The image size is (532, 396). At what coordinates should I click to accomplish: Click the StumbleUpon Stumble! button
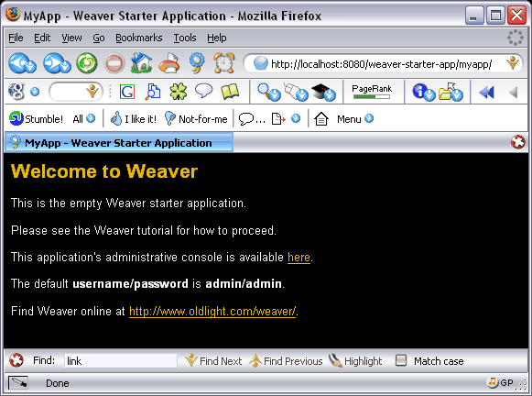(x=36, y=119)
